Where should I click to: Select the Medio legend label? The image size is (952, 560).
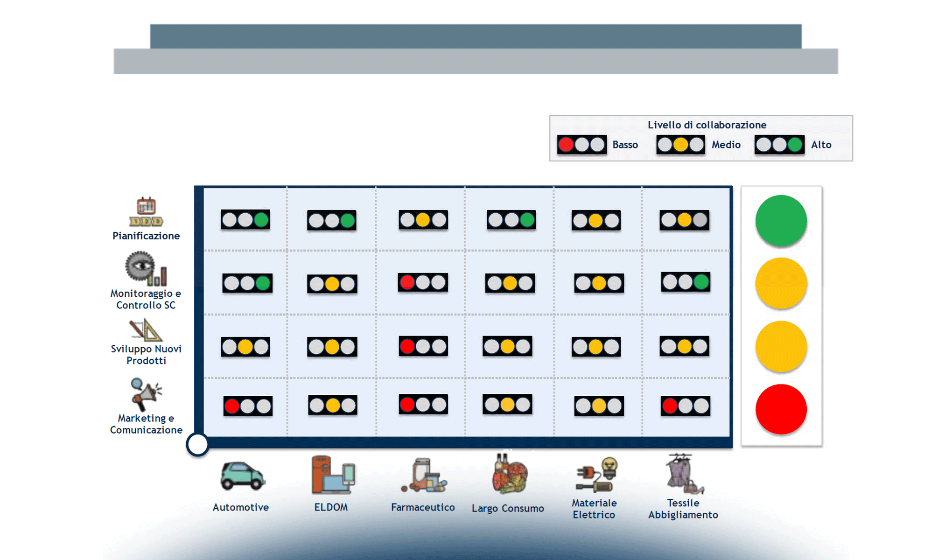[x=726, y=145]
